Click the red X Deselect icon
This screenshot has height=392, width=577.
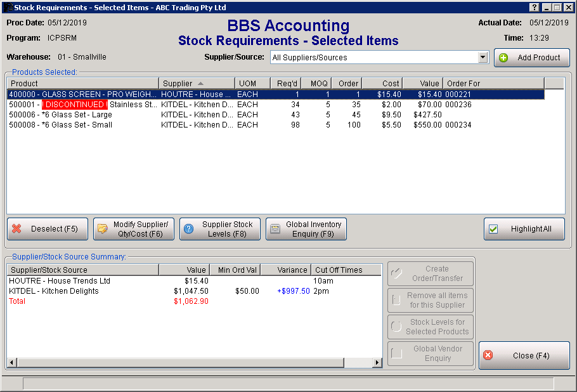tap(17, 229)
